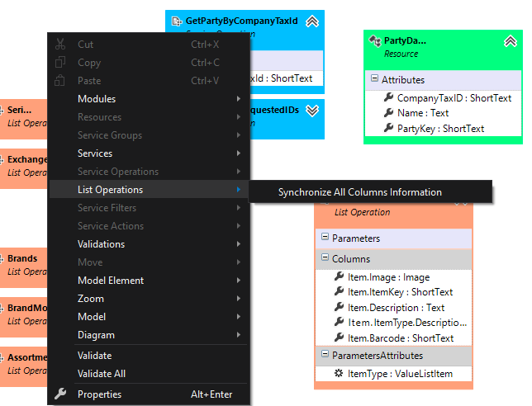
Task: Click wrench icon beside Item.ItemType.Descriptio... column
Action: (x=339, y=322)
